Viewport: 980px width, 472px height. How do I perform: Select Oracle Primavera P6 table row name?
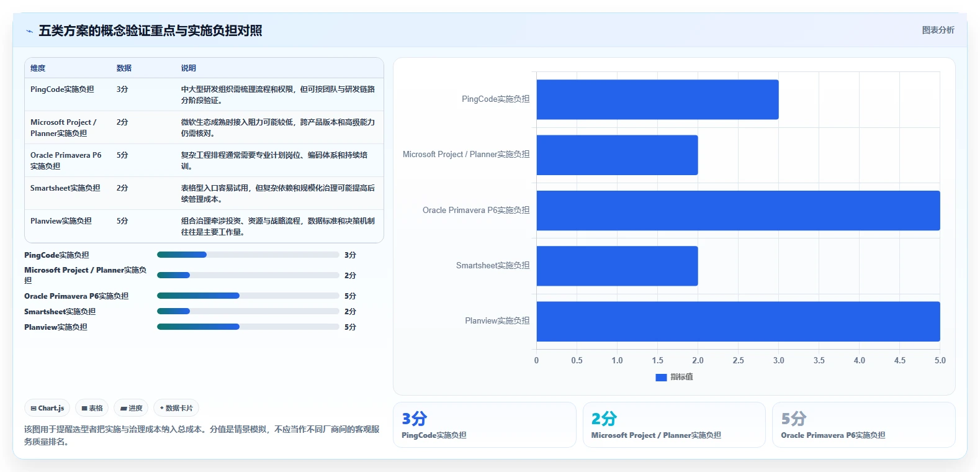point(66,161)
